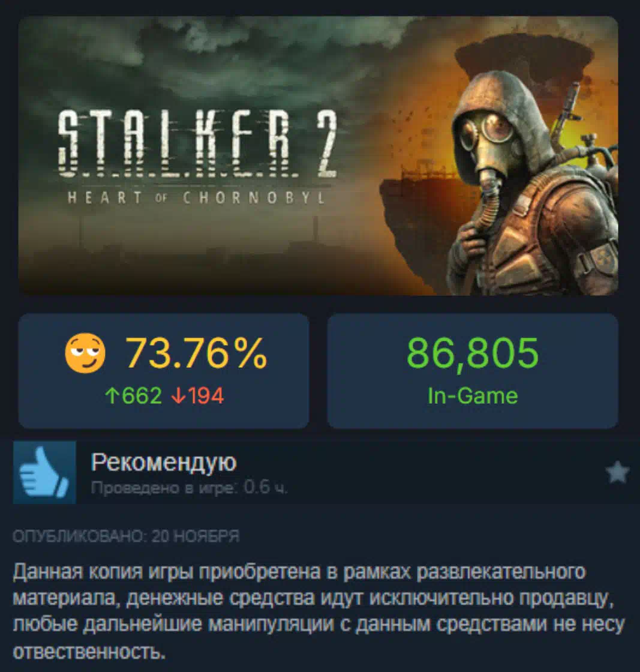Click the 86,805 player count number
Image resolution: width=640 pixels, height=672 pixels.
point(473,353)
